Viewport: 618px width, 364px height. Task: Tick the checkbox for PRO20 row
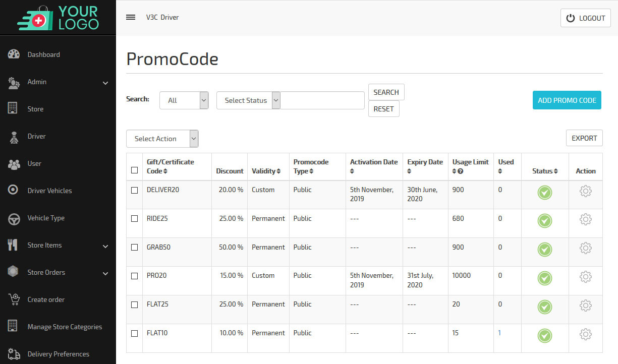coord(134,276)
